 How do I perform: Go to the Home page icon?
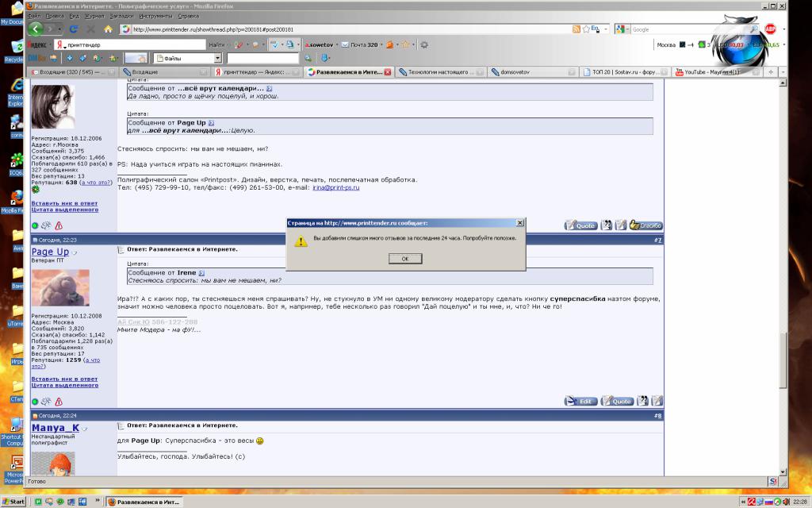108,29
